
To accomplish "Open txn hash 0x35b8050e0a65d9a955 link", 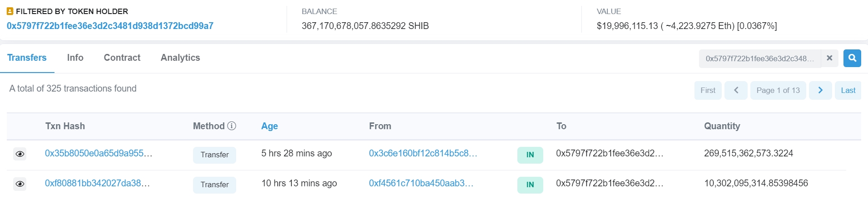I will point(98,153).
